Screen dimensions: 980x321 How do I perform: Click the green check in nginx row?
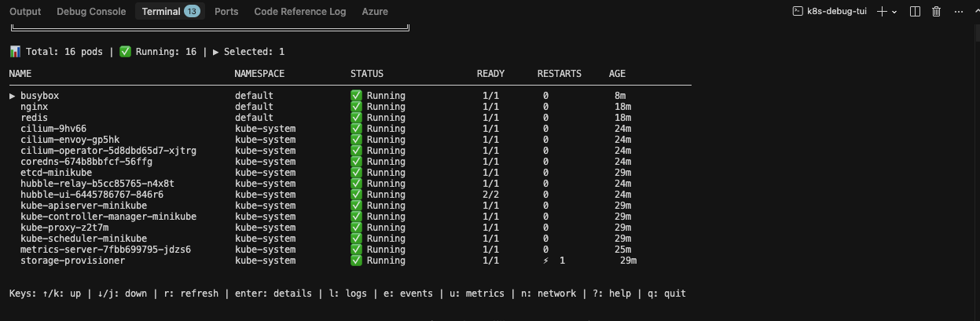click(x=356, y=107)
